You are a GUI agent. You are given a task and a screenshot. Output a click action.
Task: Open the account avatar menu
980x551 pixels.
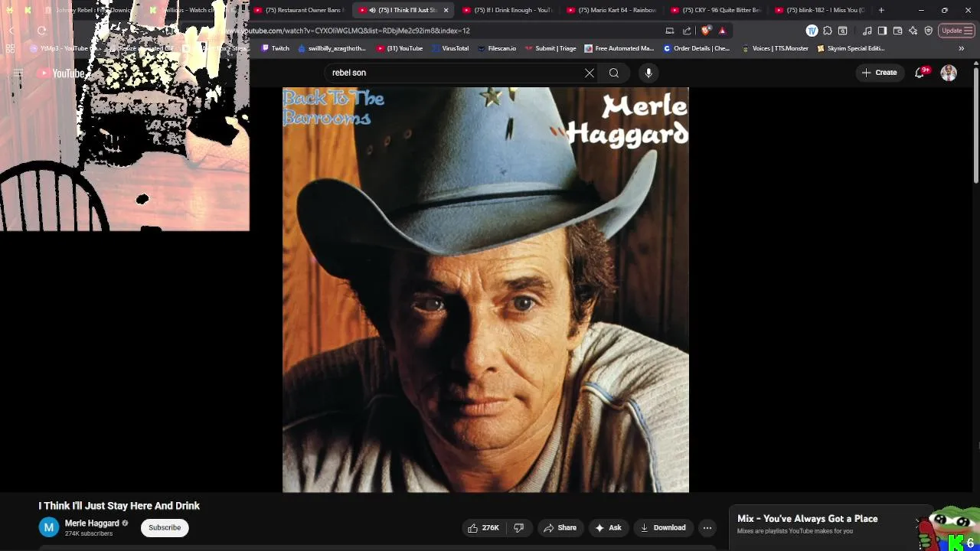[x=949, y=73]
